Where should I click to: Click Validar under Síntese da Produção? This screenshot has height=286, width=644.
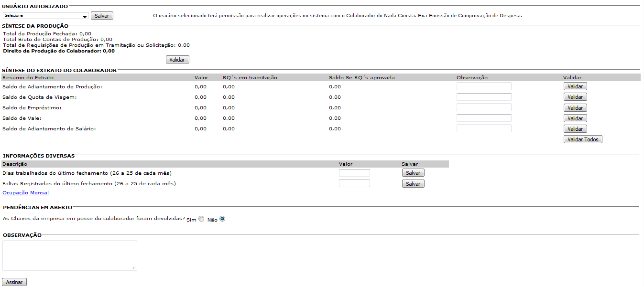point(177,60)
